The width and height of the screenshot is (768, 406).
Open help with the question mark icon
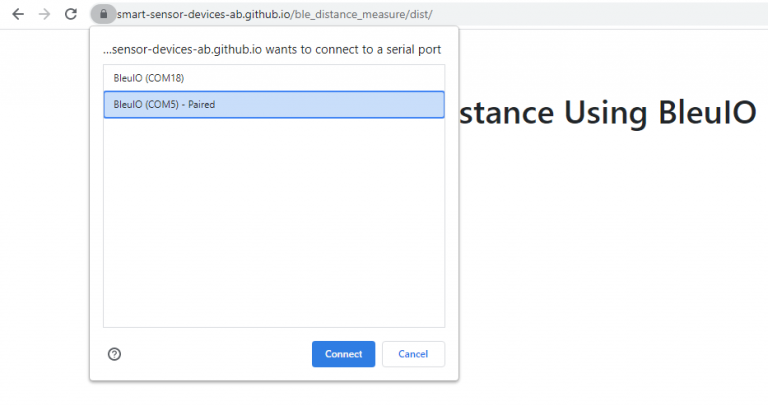click(x=114, y=354)
